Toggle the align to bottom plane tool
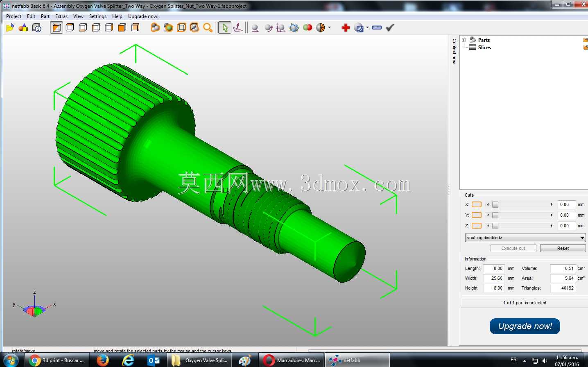The width and height of the screenshot is (588, 367). point(238,28)
